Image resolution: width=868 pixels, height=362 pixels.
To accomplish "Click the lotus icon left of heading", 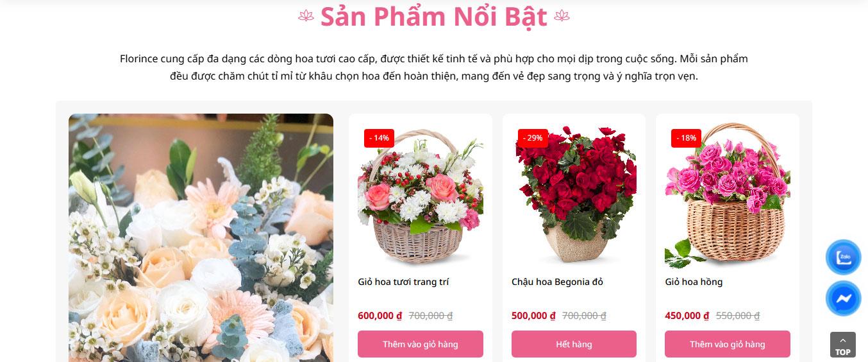I will [x=306, y=16].
